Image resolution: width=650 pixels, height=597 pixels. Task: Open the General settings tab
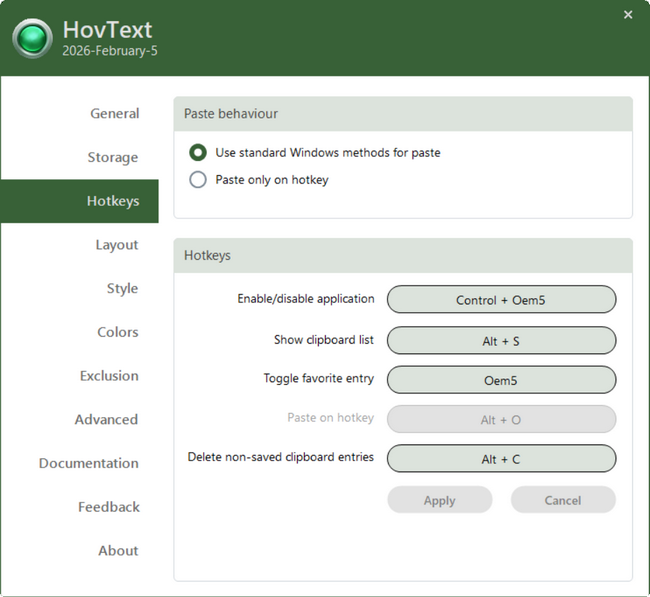(x=114, y=114)
